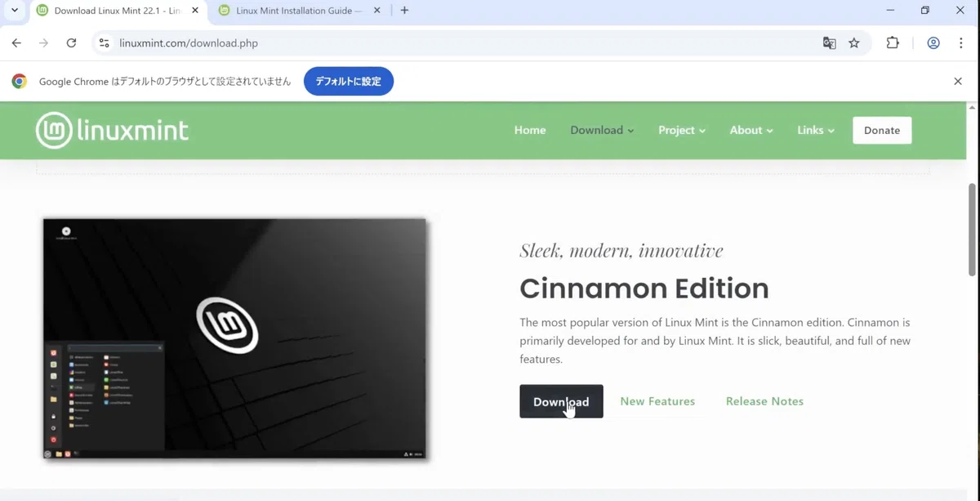Select the Download Linux Mint 22.1 tab
The height and width of the screenshot is (501, 980).
[117, 11]
